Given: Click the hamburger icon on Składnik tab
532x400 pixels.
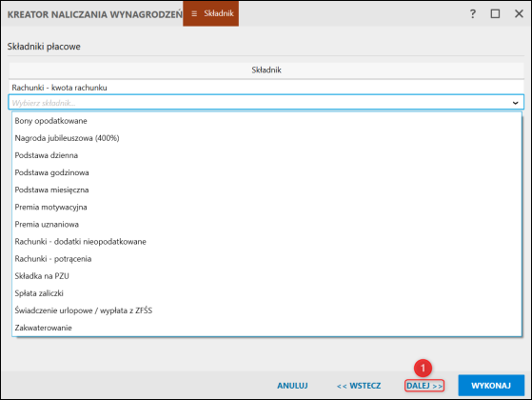Looking at the screenshot, I should (x=194, y=13).
